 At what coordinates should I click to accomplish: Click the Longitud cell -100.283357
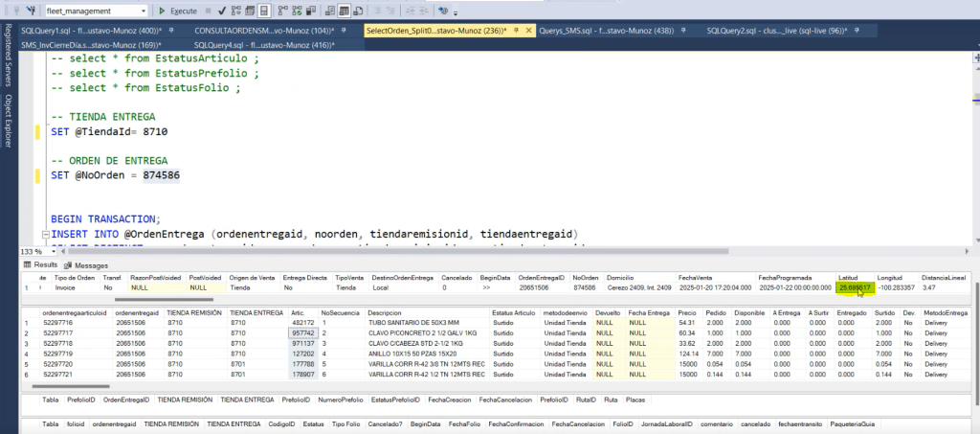[x=896, y=287]
